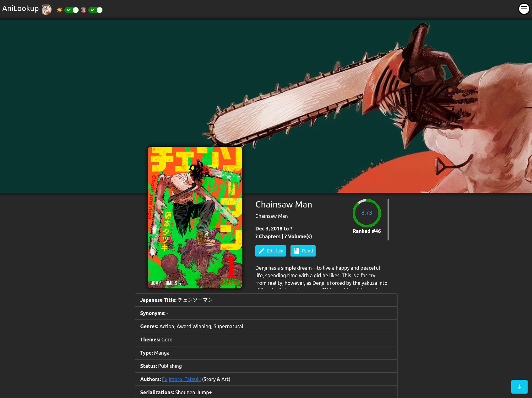Image resolution: width=532 pixels, height=398 pixels.
Task: Click the "Ranked #46" text
Action: 367,231
